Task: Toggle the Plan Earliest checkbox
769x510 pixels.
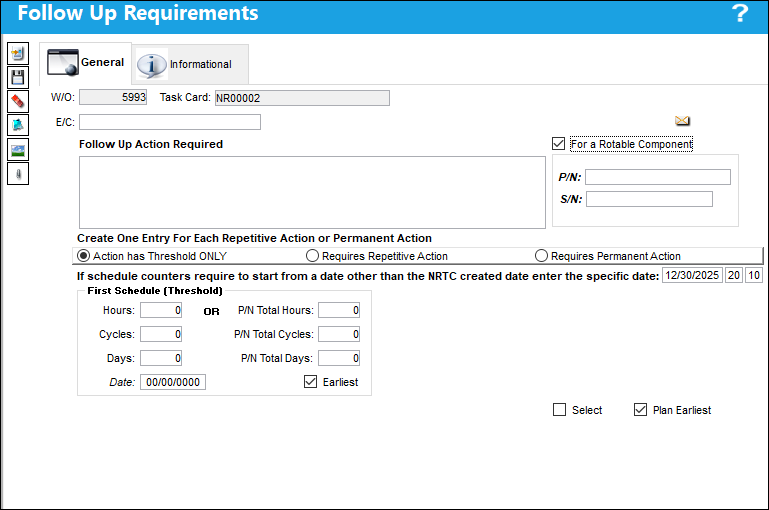Action: tap(640, 409)
